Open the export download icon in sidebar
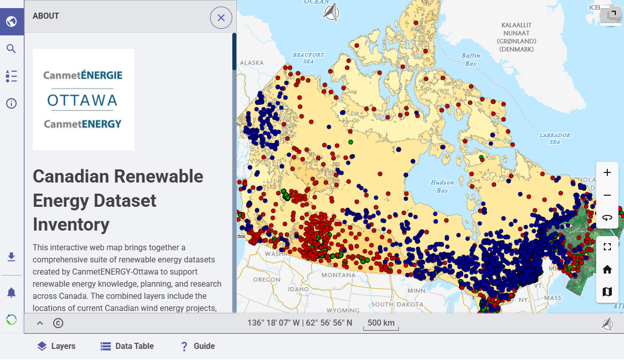Image resolution: width=624 pixels, height=360 pixels. 12,257
